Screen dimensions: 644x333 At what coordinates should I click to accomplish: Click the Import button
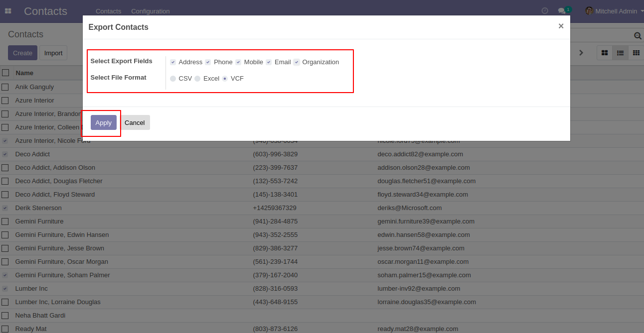pyautogui.click(x=53, y=53)
